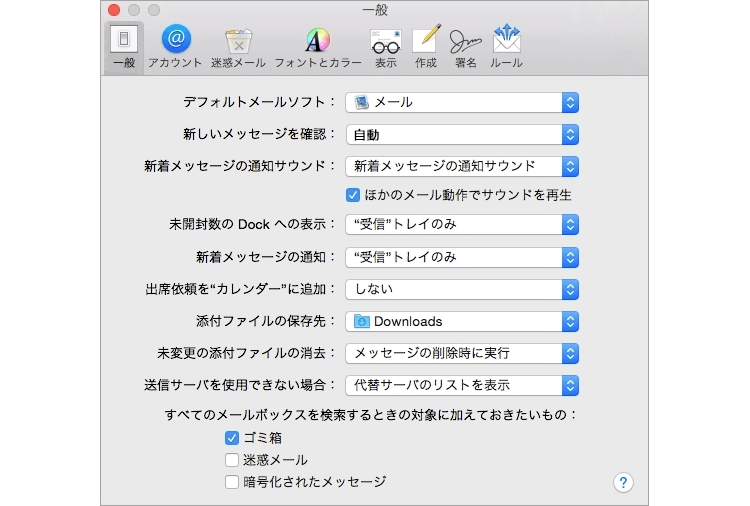Uncheck the ゴミ箱 checkbox

[x=232, y=438]
